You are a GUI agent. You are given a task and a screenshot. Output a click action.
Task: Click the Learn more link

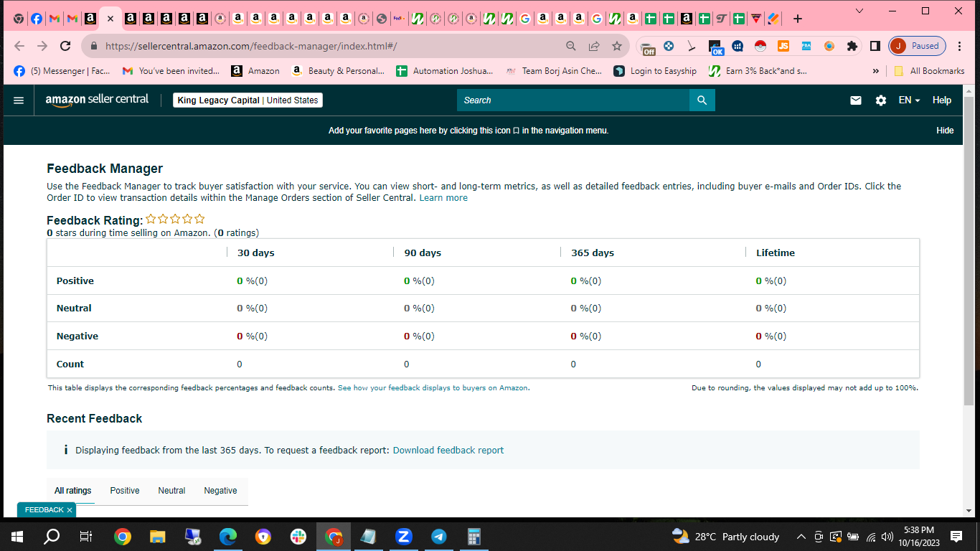coord(443,198)
